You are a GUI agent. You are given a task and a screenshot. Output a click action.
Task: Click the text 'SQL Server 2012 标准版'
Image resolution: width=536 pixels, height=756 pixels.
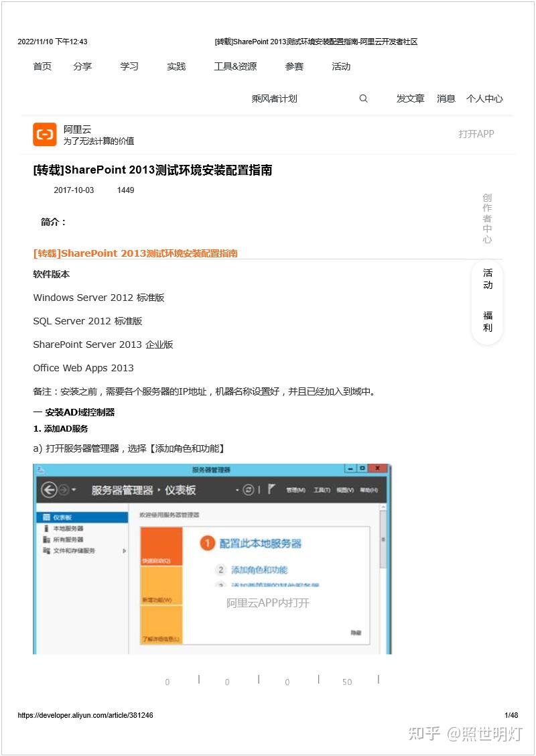tap(88, 321)
